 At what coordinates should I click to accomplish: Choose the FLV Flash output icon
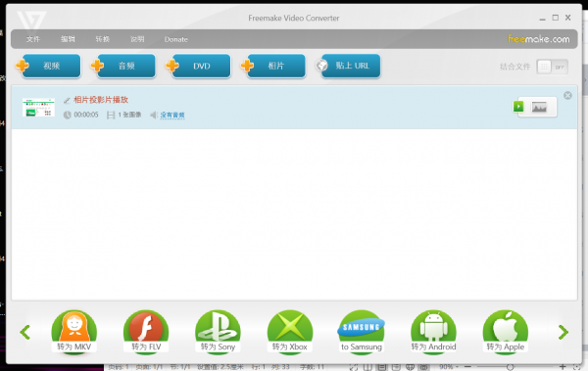pyautogui.click(x=146, y=331)
